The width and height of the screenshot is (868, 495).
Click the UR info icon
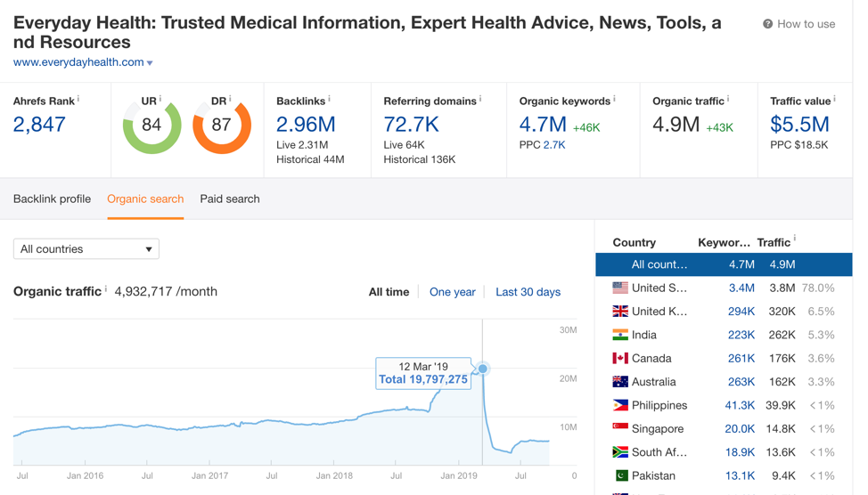pos(160,99)
